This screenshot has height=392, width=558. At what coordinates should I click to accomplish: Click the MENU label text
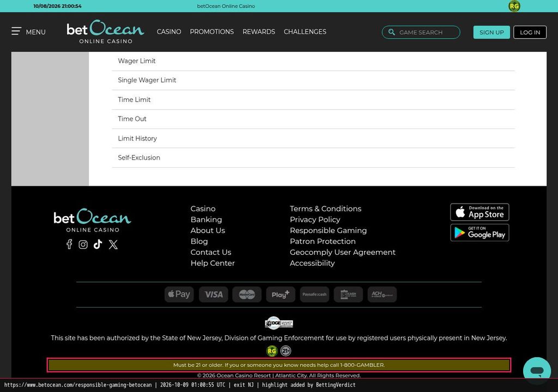(x=35, y=32)
